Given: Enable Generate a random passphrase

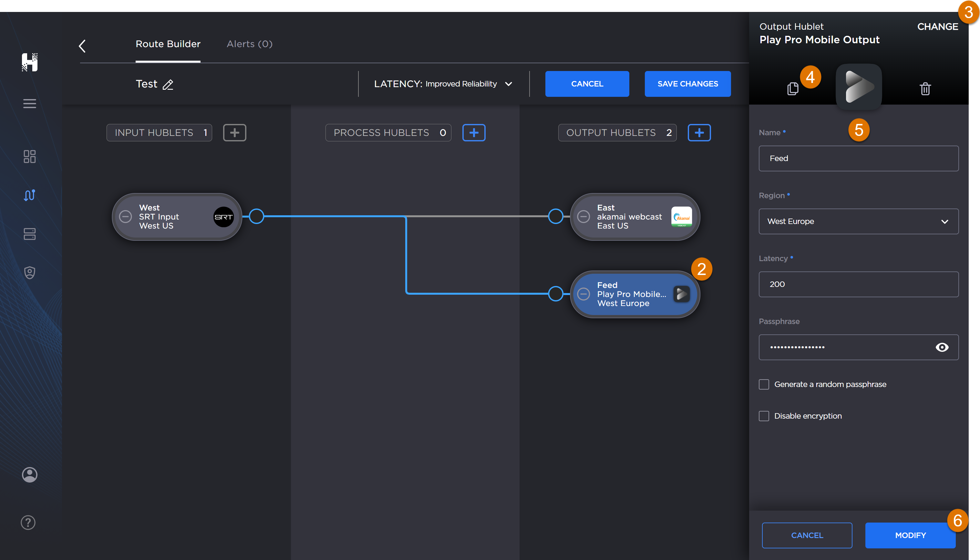Looking at the screenshot, I should [x=764, y=384].
